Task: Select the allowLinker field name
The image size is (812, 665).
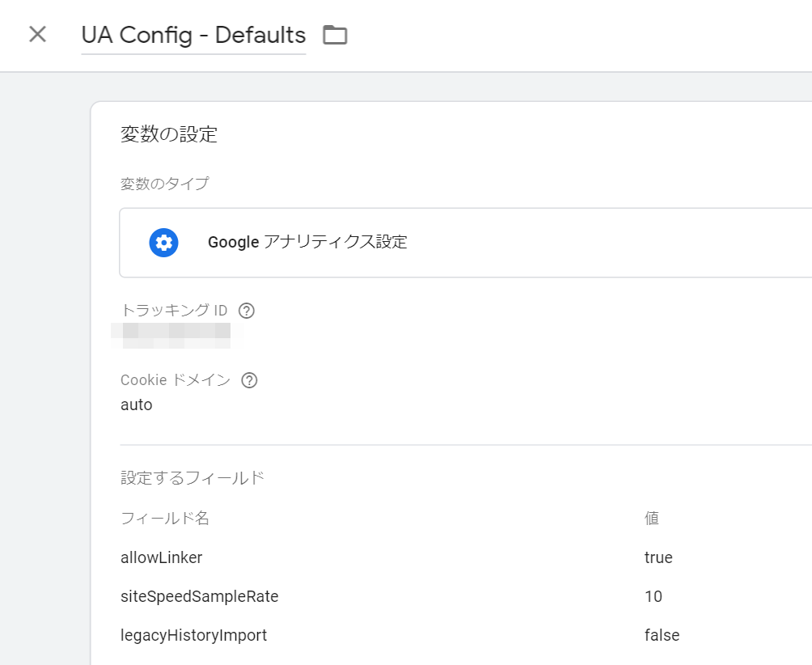Action: click(x=162, y=557)
